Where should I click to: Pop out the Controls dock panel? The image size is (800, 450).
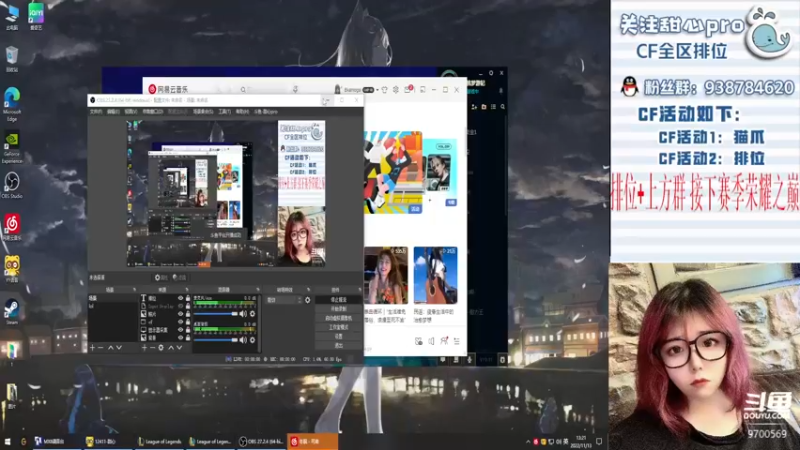pyautogui.click(x=360, y=290)
